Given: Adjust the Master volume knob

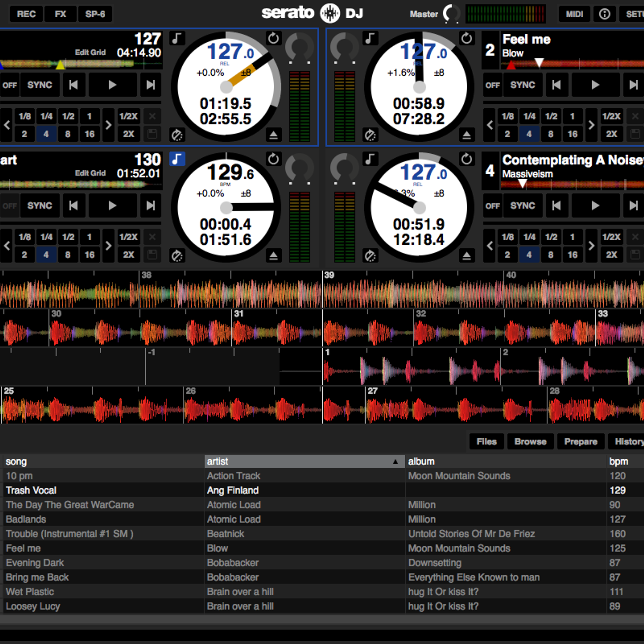Looking at the screenshot, I should 452,14.
